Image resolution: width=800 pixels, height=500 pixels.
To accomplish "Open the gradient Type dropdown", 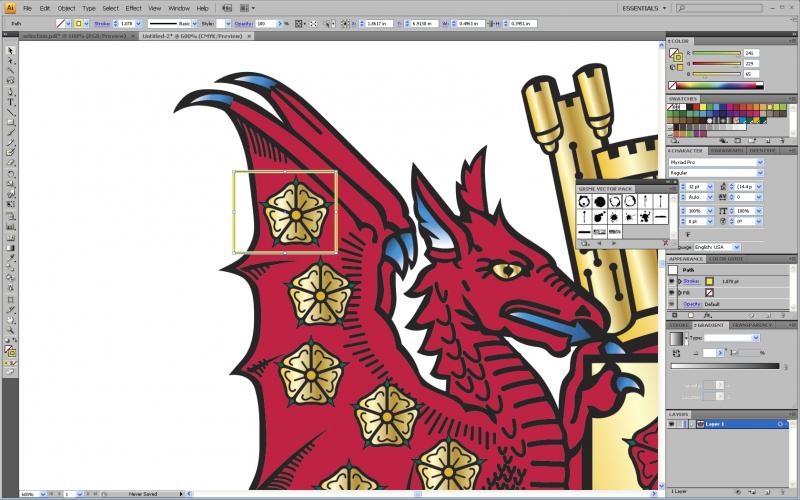I will click(x=756, y=338).
